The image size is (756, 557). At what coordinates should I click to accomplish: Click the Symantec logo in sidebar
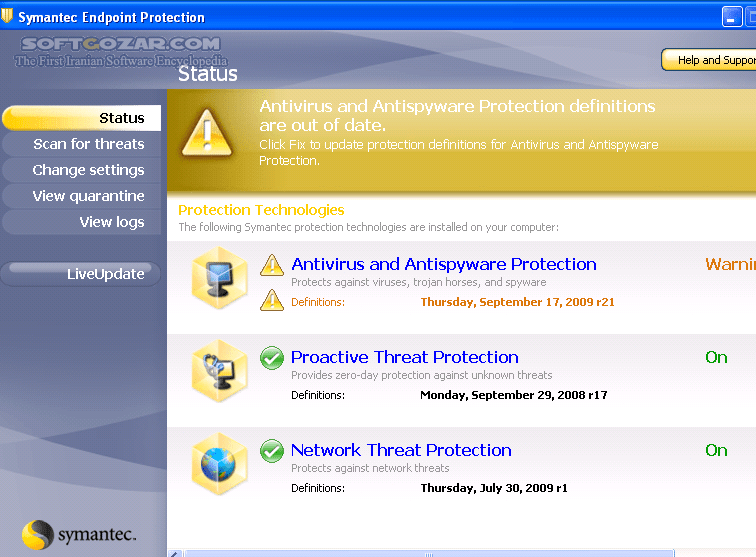tap(79, 535)
